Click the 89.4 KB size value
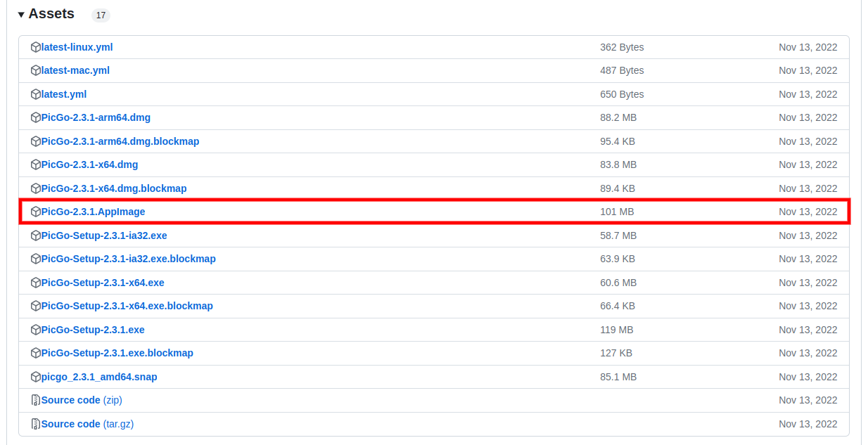The image size is (868, 445). (x=618, y=188)
